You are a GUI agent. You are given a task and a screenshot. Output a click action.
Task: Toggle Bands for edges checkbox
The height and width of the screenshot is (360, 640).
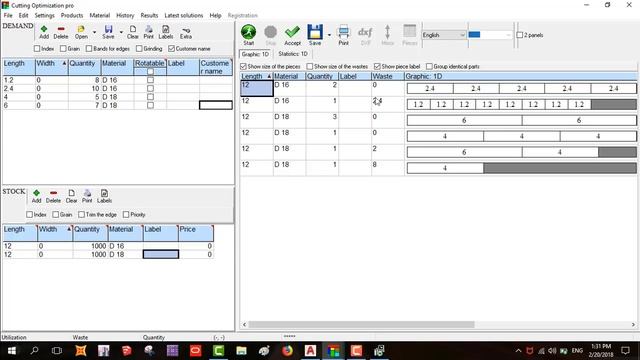[x=89, y=49]
